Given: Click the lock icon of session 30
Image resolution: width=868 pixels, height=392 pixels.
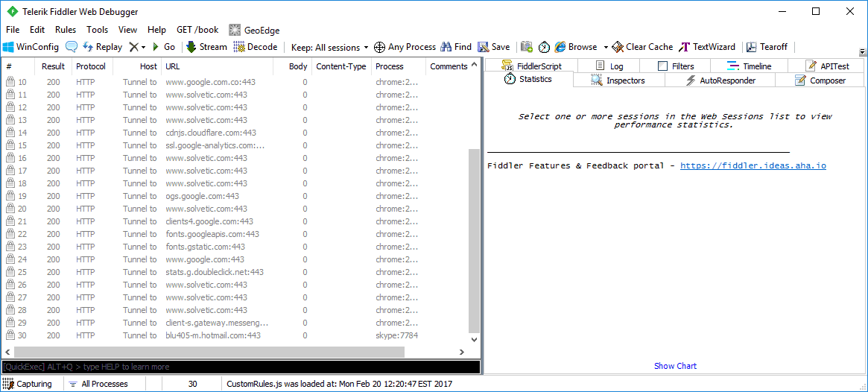Looking at the screenshot, I should point(10,335).
